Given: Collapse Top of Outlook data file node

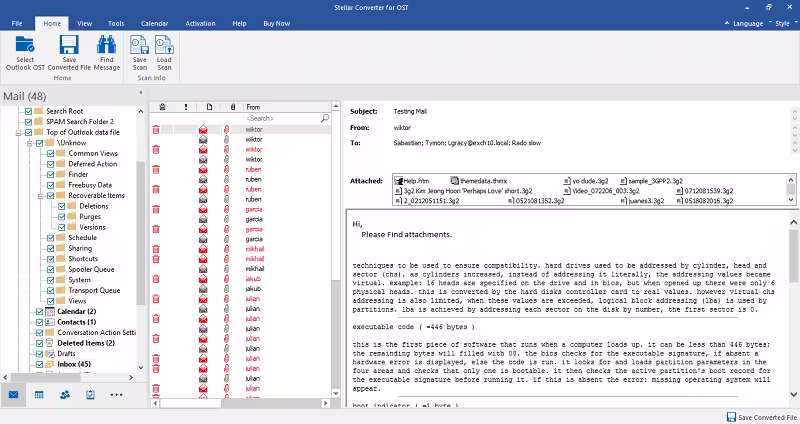Looking at the screenshot, I should point(18,133).
